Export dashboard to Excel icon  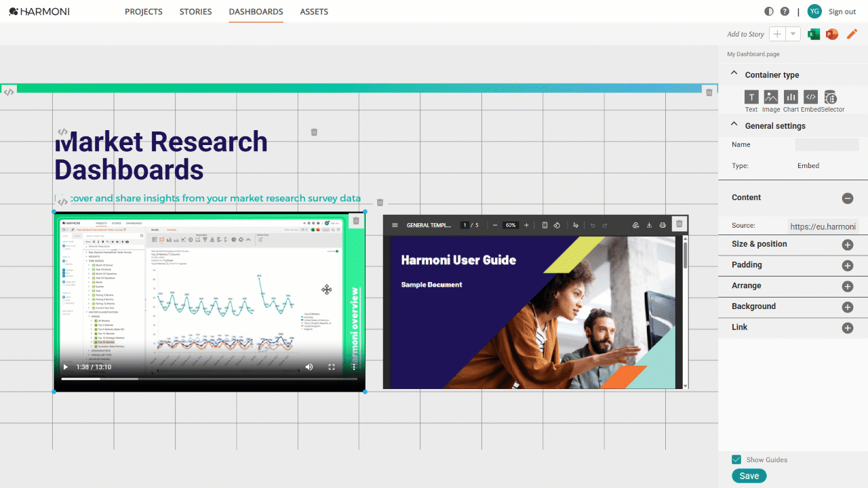coord(814,34)
